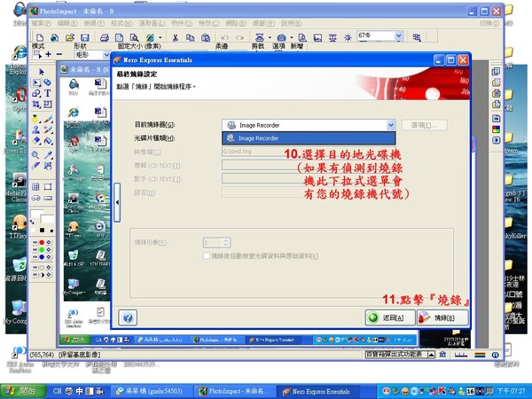532x399 pixels.
Task: Open the zoom percentage dropdown
Action: [x=399, y=35]
